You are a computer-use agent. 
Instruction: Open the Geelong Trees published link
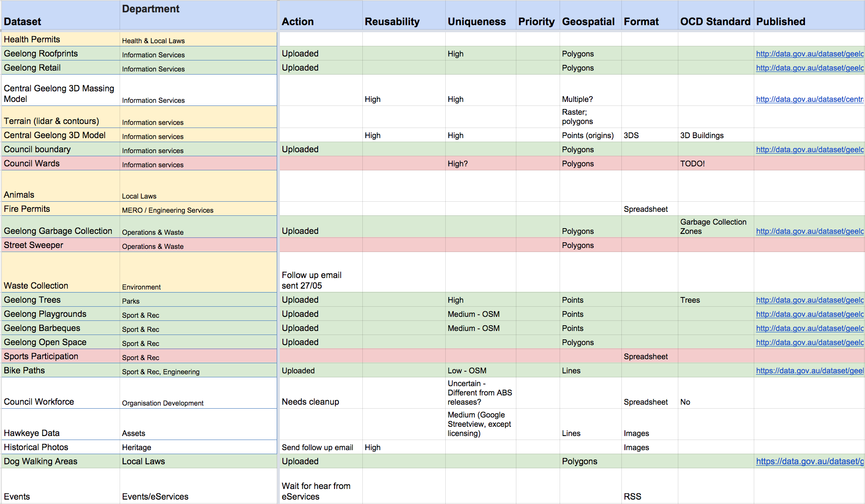click(x=809, y=300)
